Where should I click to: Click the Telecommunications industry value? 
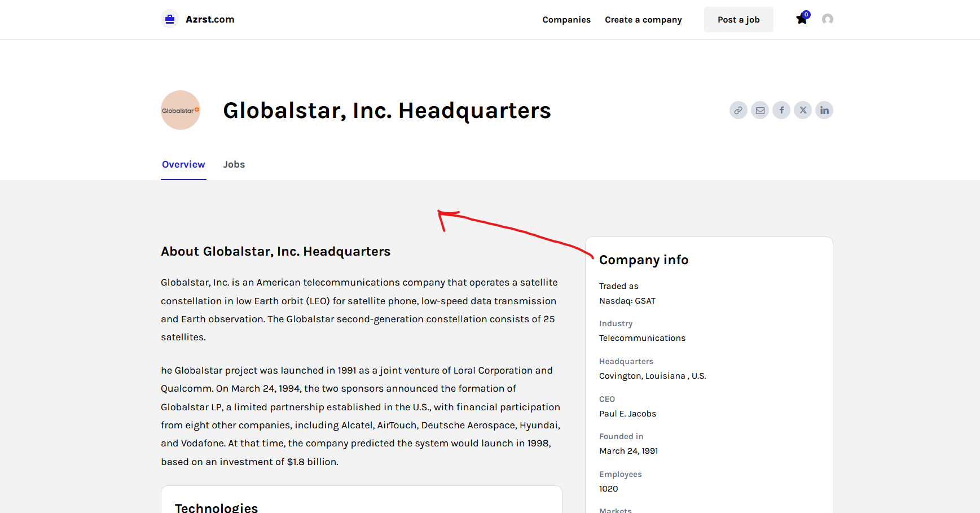[x=642, y=338]
